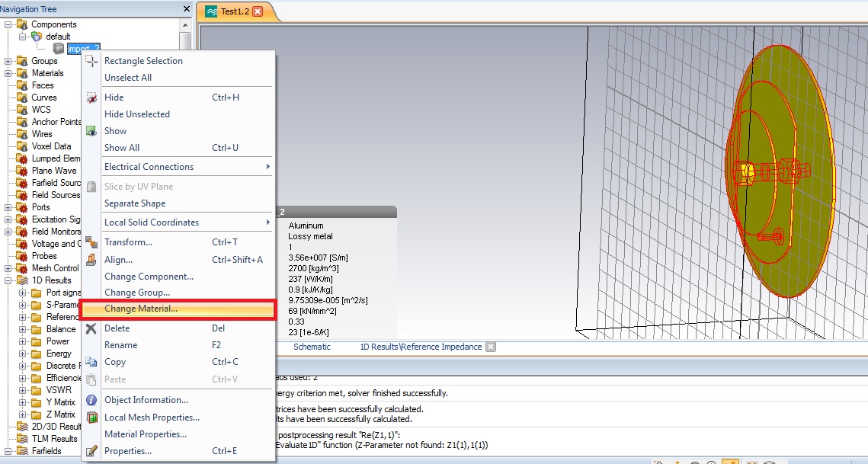This screenshot has height=464, width=868.
Task: Expand the Energy results folder
Action: pyautogui.click(x=22, y=354)
